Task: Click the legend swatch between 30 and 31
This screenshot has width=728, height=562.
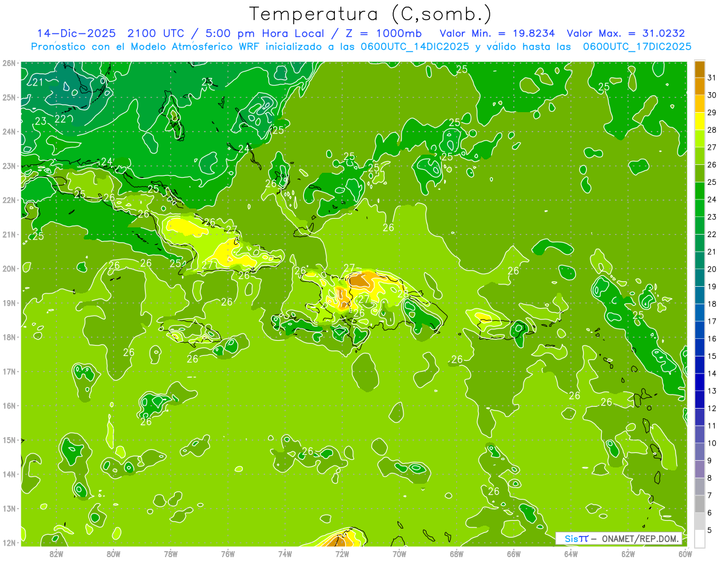Action: tap(699, 87)
